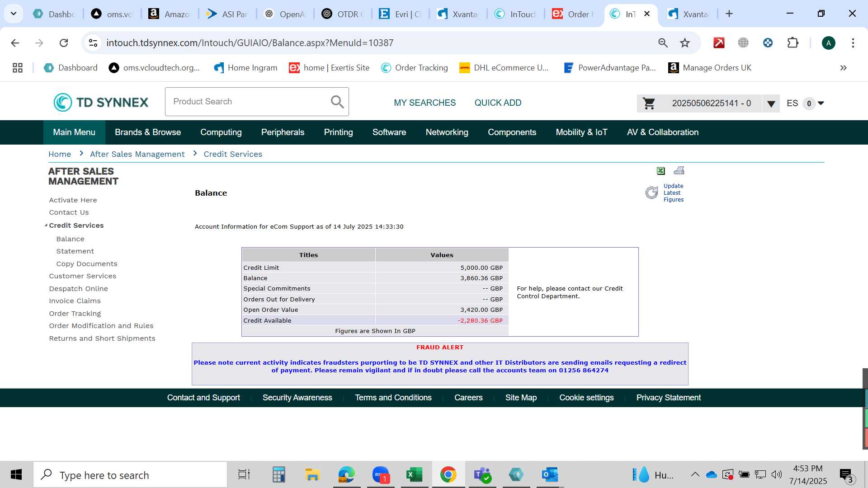The image size is (868, 488).
Task: Click the TD SYNNEX logo
Action: coord(100,103)
